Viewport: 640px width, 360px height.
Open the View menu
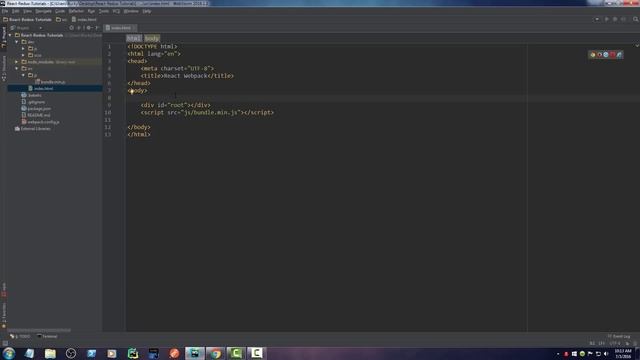coord(27,11)
